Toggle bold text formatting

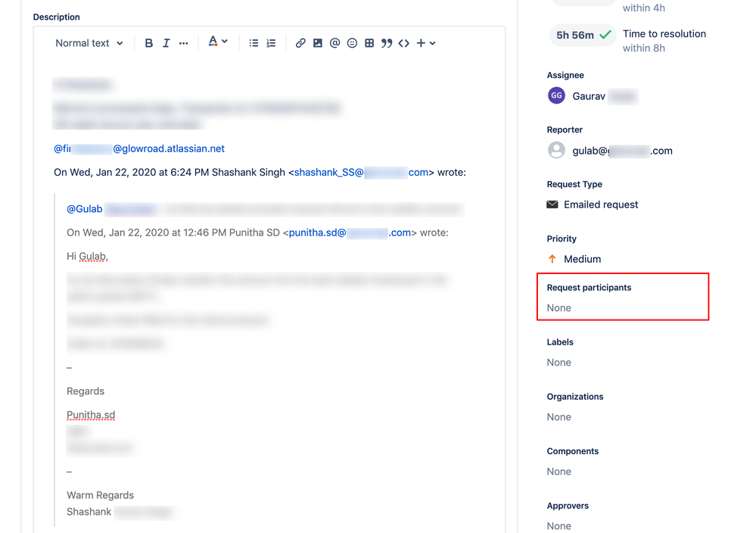pos(149,43)
